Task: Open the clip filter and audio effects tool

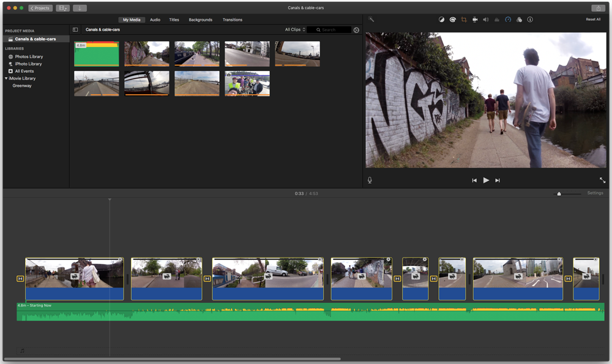Action: (519, 20)
